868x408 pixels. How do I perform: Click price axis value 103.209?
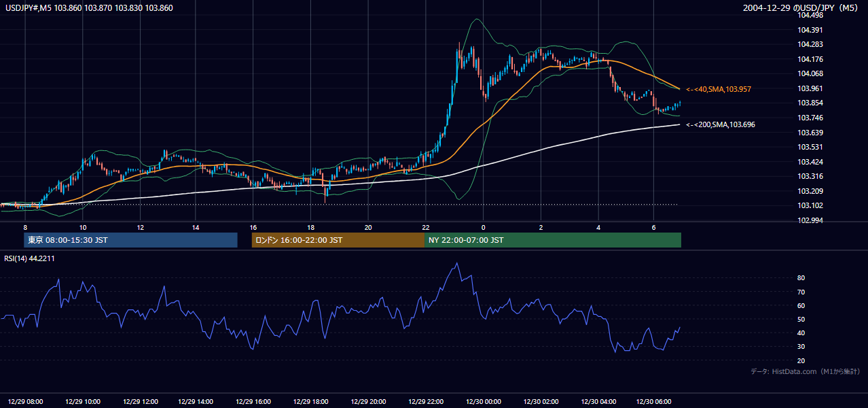click(811, 191)
